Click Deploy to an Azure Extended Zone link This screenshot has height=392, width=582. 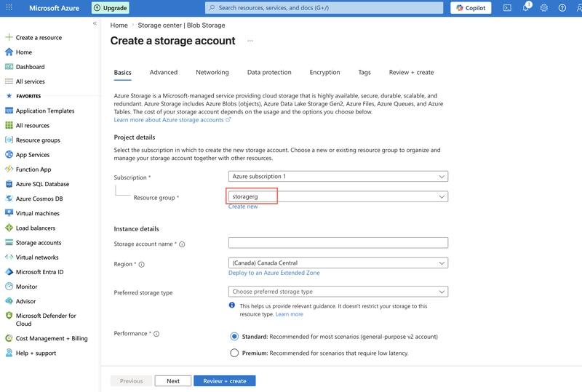[274, 273]
